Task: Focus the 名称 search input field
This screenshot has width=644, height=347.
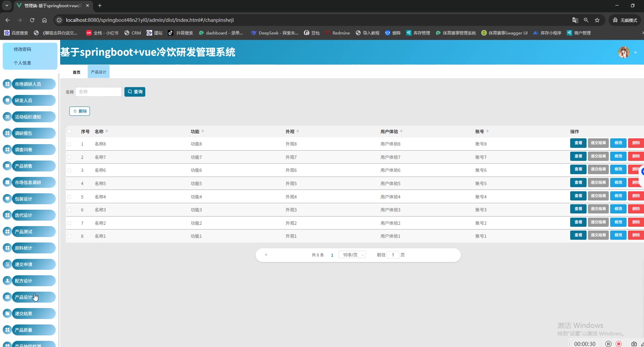Action: pyautogui.click(x=98, y=92)
